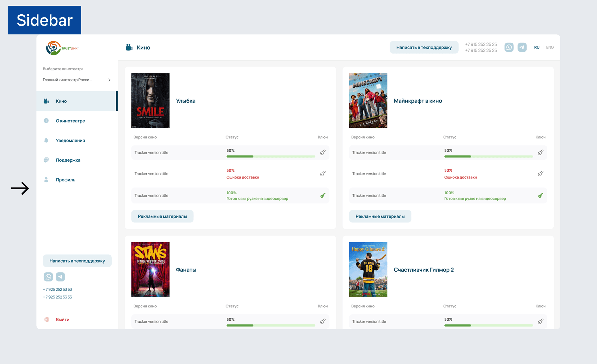Click green key icon in Майнкрафт card

click(540, 195)
